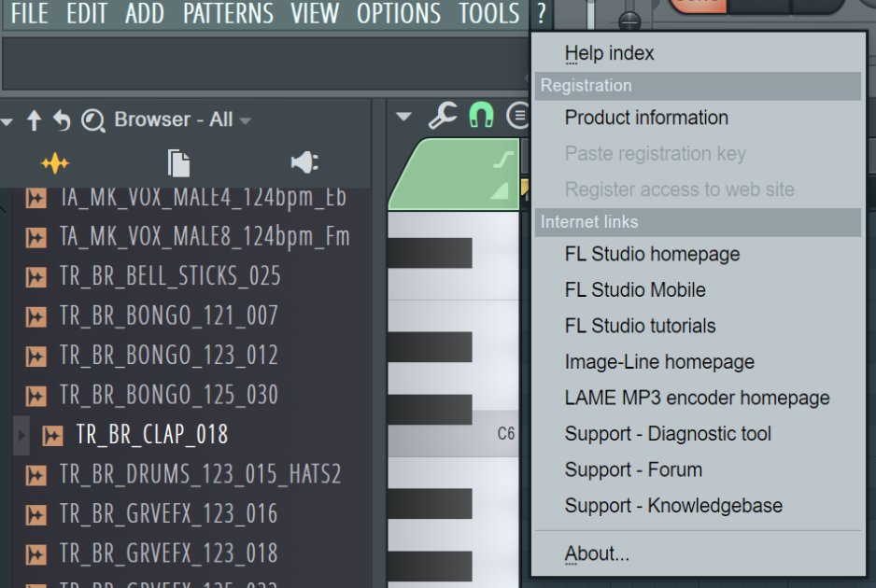The height and width of the screenshot is (588, 876).
Task: Select TR_BR_GRVEFX_123_018 sample
Action: coord(168,554)
